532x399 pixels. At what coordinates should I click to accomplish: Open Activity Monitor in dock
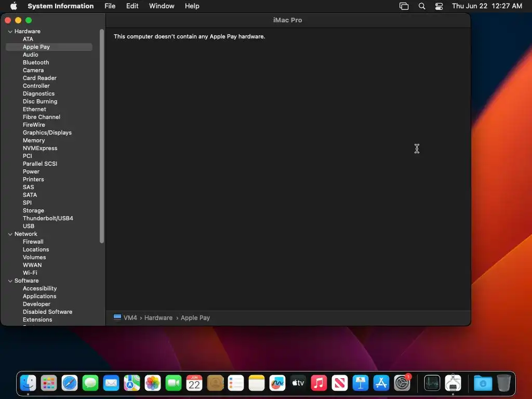coord(432,383)
